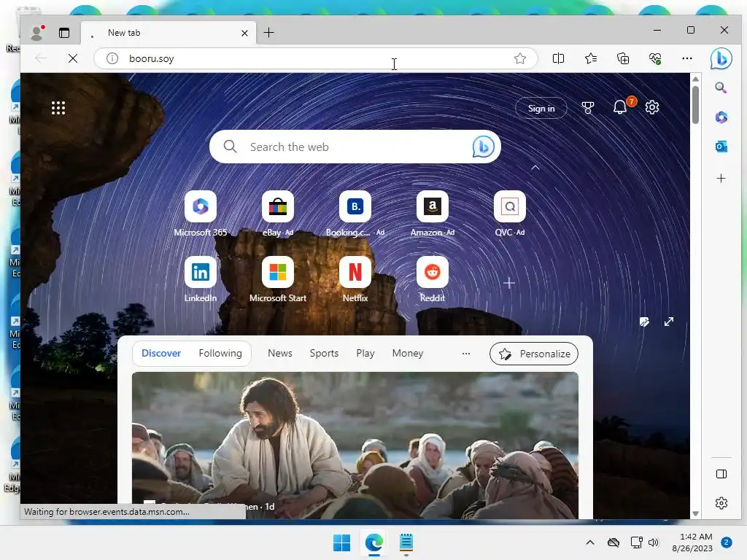This screenshot has height=560, width=747.
Task: Open Collections
Action: click(x=623, y=58)
